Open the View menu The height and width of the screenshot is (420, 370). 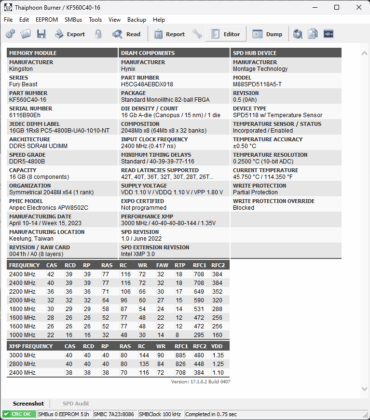pos(114,20)
